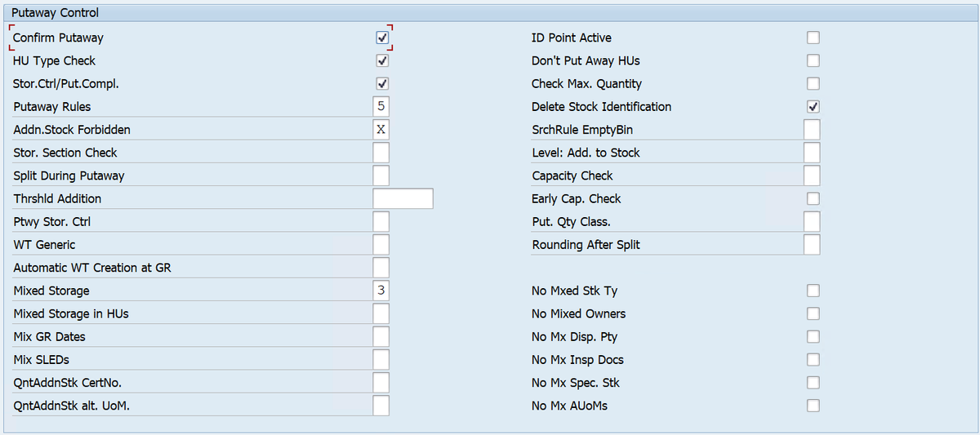This screenshot has width=980, height=435.
Task: Tick the No Mx AUoMs checkbox
Action: tap(813, 406)
